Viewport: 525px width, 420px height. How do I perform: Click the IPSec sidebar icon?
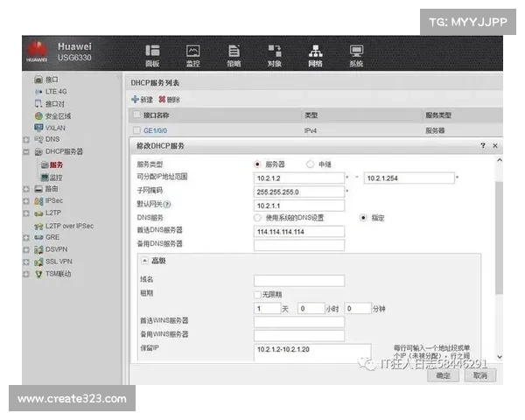click(38, 201)
